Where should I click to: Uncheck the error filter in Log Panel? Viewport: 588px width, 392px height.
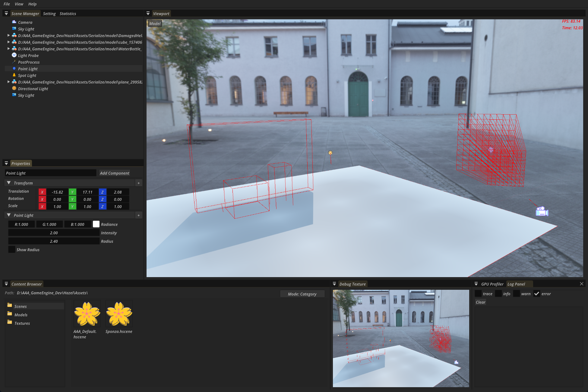coord(537,293)
